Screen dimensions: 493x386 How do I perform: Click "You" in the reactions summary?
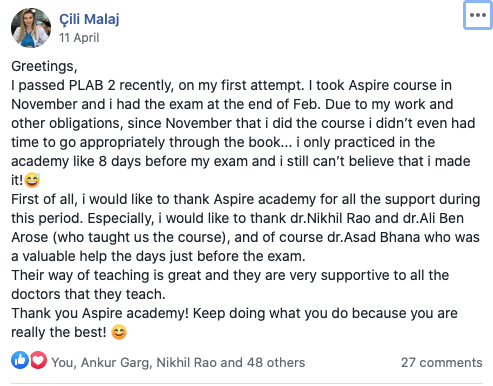coord(62,362)
